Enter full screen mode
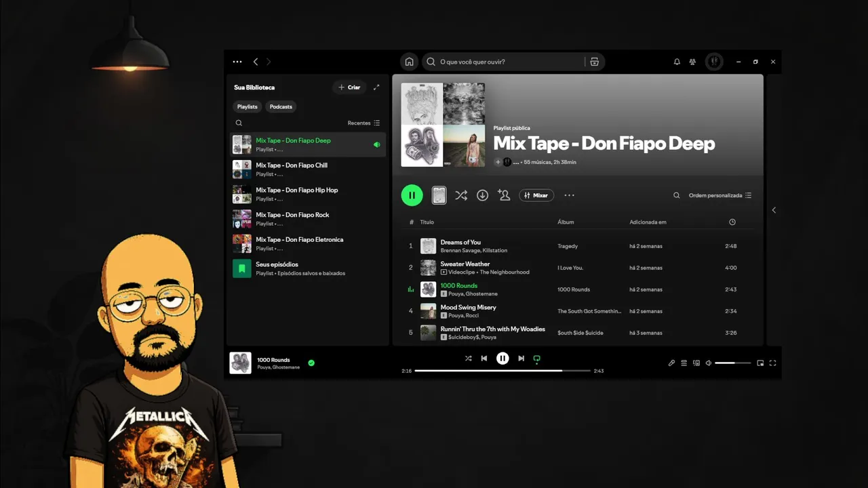The height and width of the screenshot is (488, 868). 772,363
